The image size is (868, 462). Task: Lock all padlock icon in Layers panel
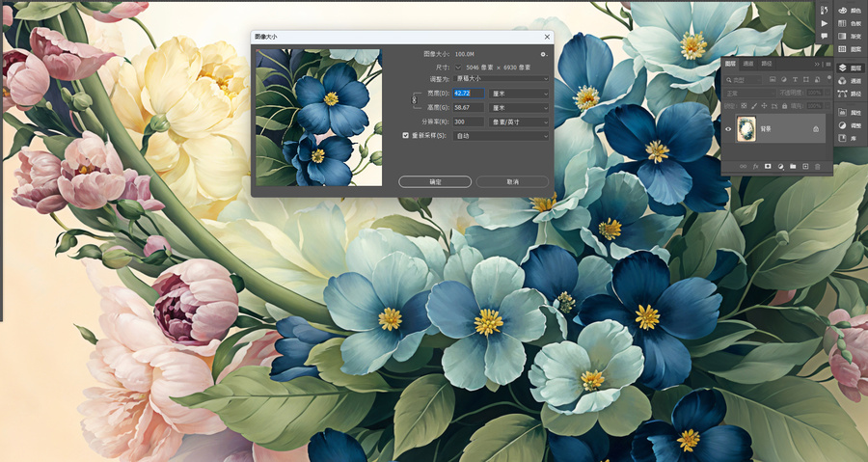784,106
